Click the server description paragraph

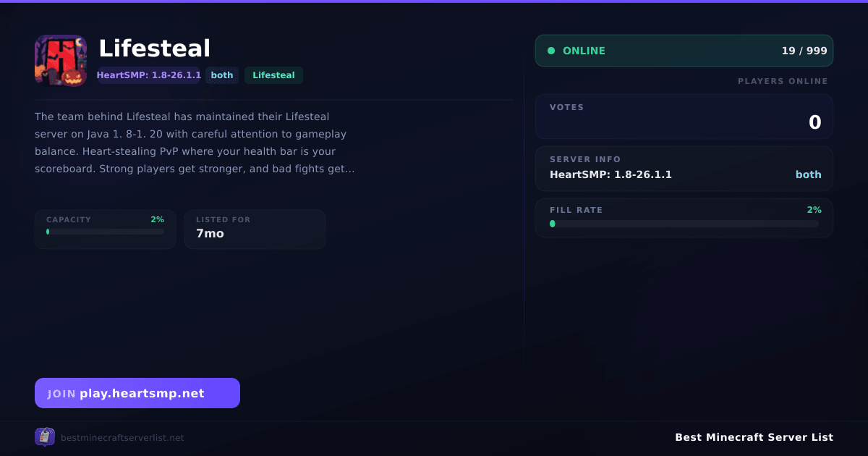click(x=195, y=143)
